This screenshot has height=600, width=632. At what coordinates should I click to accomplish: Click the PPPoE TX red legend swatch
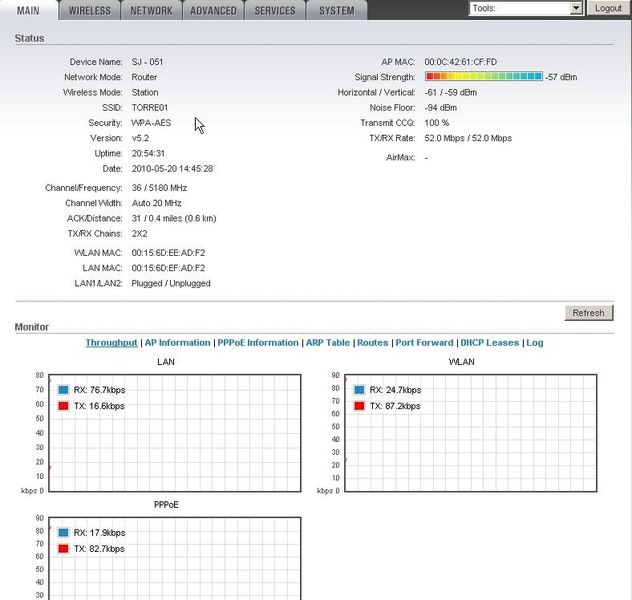coord(63,548)
